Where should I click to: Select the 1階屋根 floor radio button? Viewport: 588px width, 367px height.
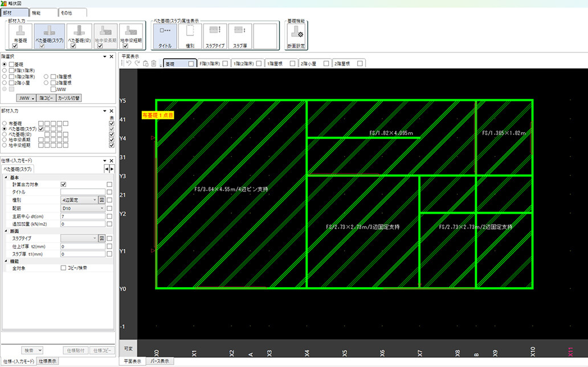46,76
